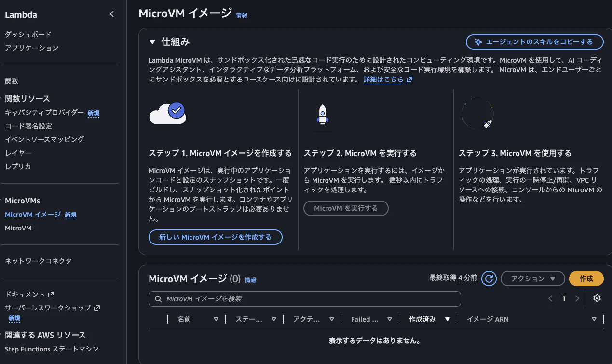The height and width of the screenshot is (364, 612).
Task: Open 関数 in sidebar
Action: click(12, 81)
